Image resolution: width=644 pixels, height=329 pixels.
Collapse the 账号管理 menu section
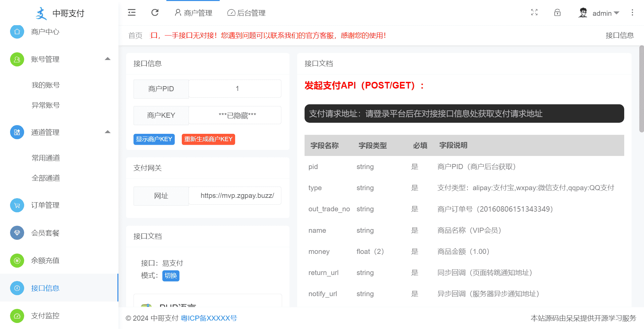[107, 59]
